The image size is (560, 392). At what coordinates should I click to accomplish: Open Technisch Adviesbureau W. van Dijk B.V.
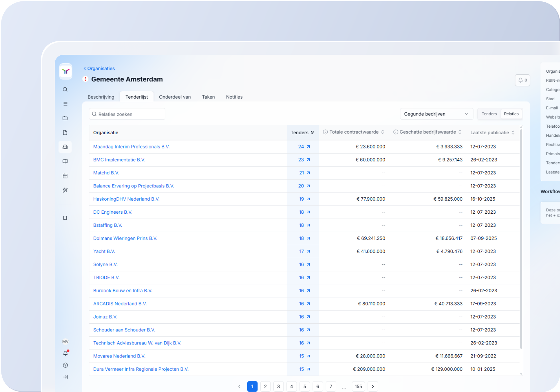137,343
